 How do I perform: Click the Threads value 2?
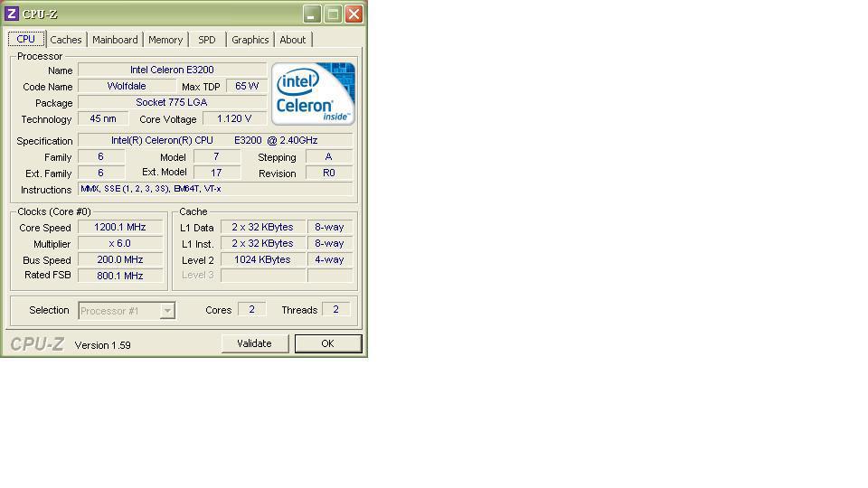336,309
